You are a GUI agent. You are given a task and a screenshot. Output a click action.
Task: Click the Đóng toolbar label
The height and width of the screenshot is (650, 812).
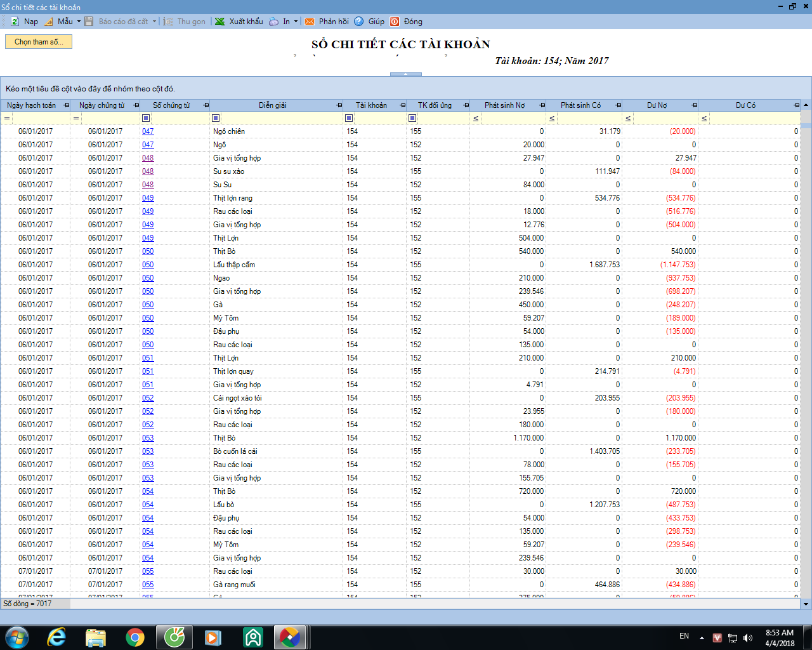pyautogui.click(x=413, y=22)
